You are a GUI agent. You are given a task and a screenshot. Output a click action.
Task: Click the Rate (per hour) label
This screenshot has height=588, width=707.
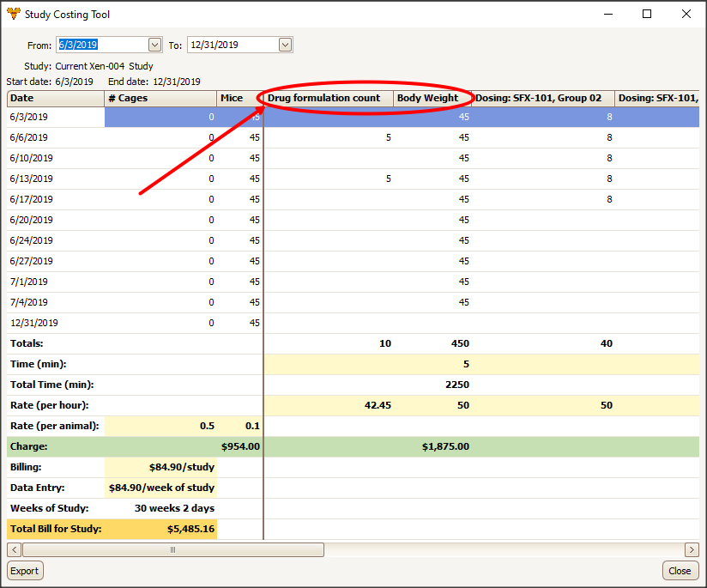[50, 405]
